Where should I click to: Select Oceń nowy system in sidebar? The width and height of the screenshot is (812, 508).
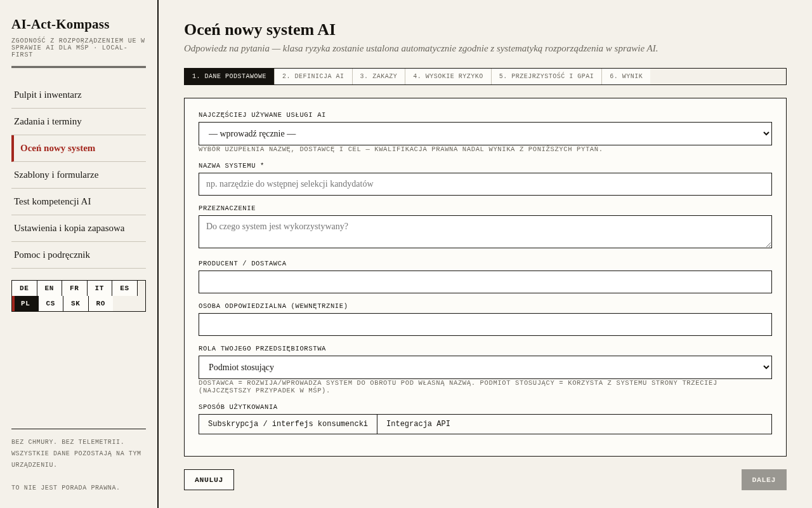[x=79, y=148]
